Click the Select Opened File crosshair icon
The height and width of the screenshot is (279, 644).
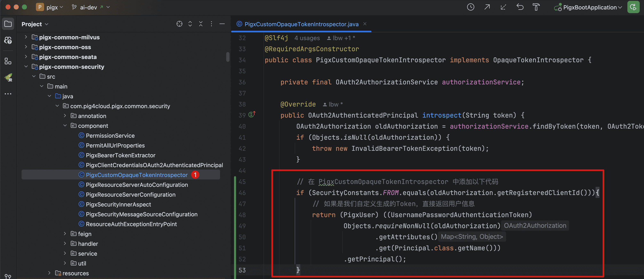coord(179,24)
